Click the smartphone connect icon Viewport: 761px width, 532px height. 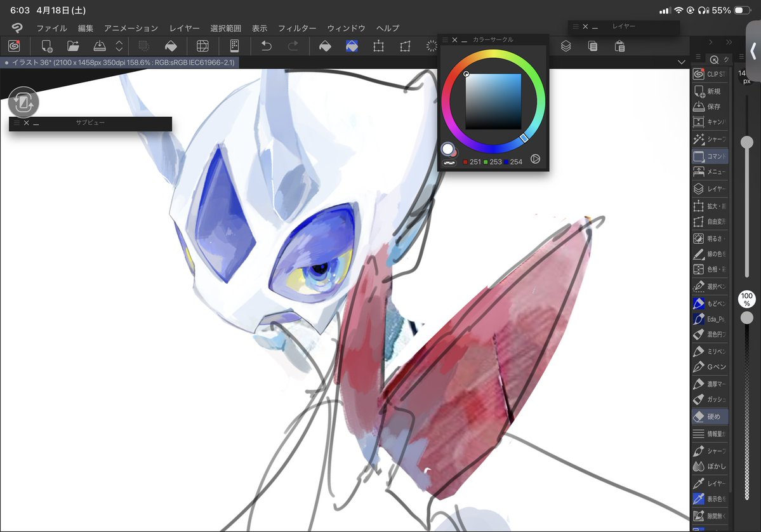point(234,46)
